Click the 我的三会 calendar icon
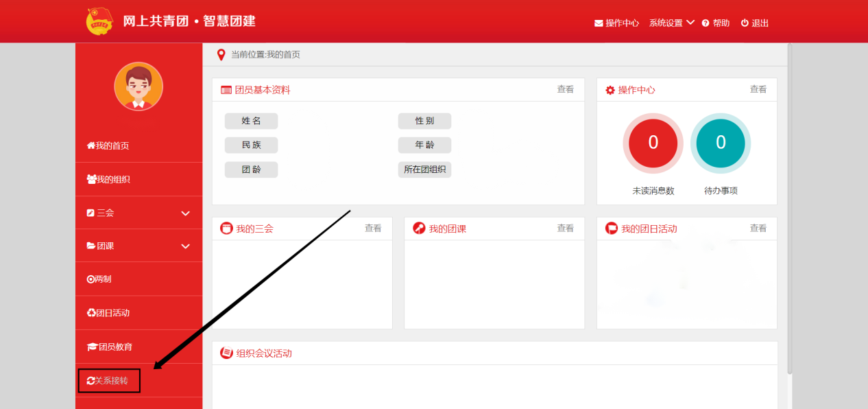Image resolution: width=868 pixels, height=409 pixels. click(x=226, y=229)
